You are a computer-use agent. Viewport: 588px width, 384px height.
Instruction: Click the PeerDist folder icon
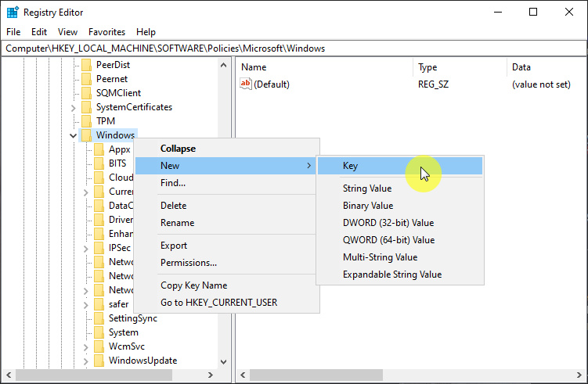point(87,65)
